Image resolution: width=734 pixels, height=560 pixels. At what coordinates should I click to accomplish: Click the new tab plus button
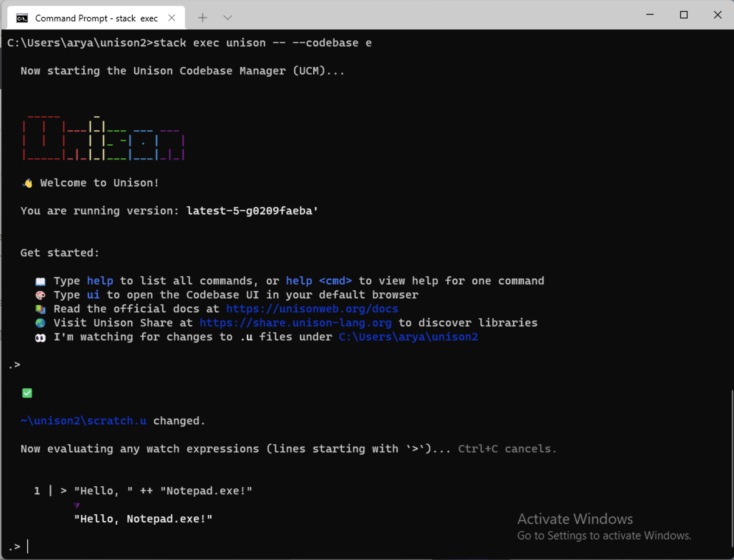[x=202, y=17]
